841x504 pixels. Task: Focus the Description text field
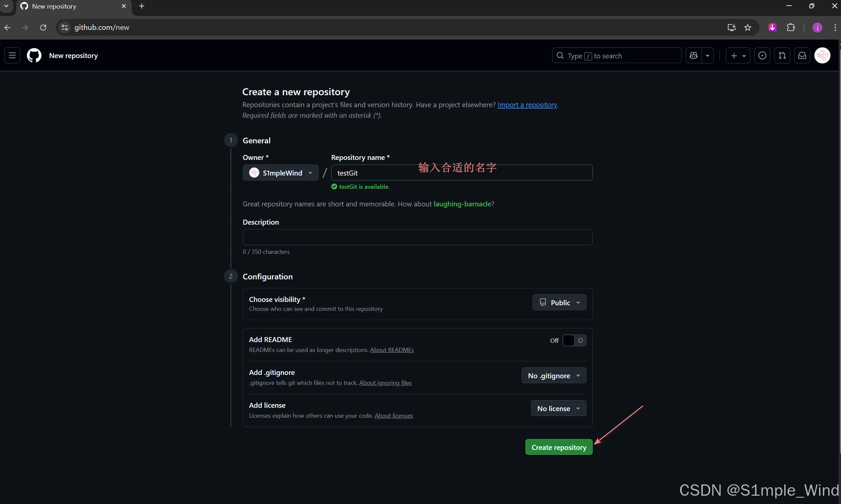coord(418,237)
